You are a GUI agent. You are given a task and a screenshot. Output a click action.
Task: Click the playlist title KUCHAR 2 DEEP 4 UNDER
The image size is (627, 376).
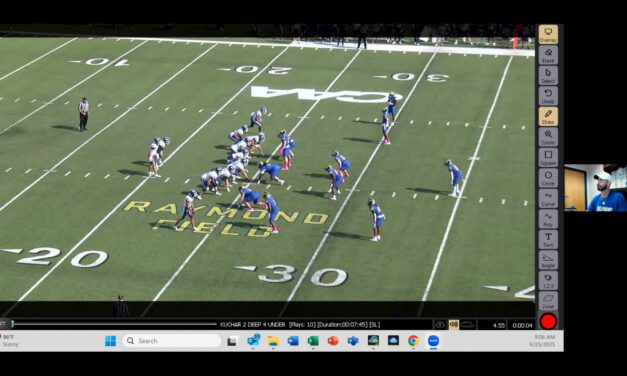click(252, 325)
